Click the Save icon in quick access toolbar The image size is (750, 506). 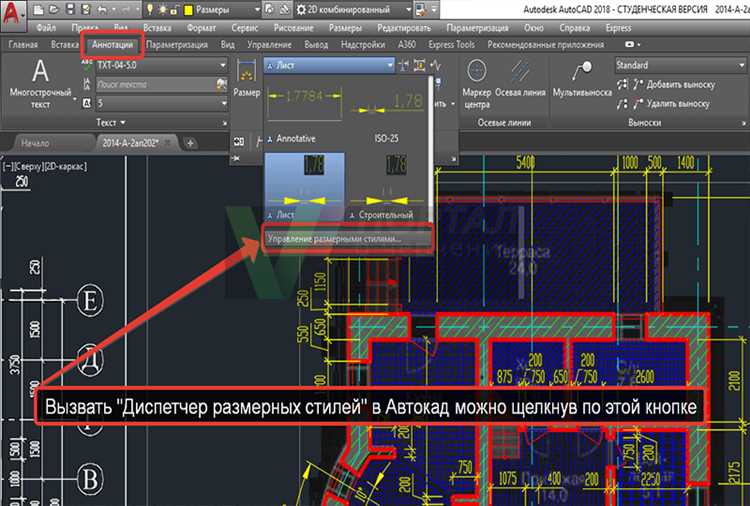point(70,9)
